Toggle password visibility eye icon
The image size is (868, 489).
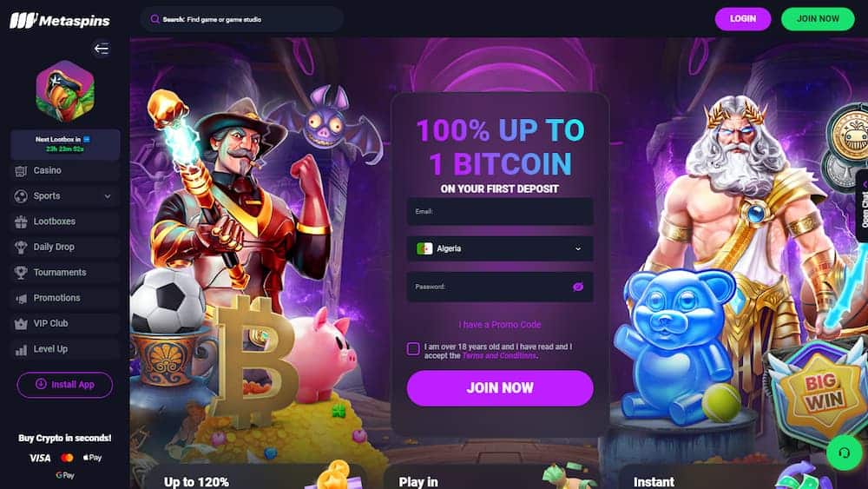[x=578, y=287]
